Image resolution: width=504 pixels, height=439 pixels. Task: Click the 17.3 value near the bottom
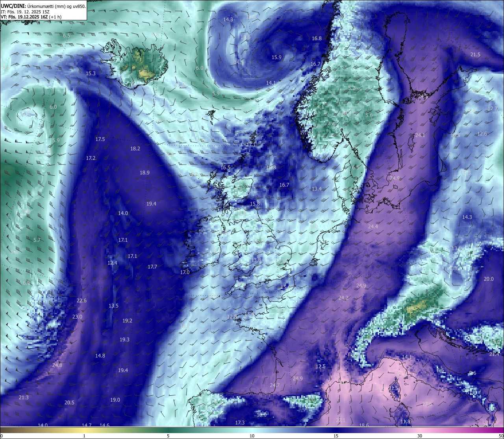click(x=240, y=422)
